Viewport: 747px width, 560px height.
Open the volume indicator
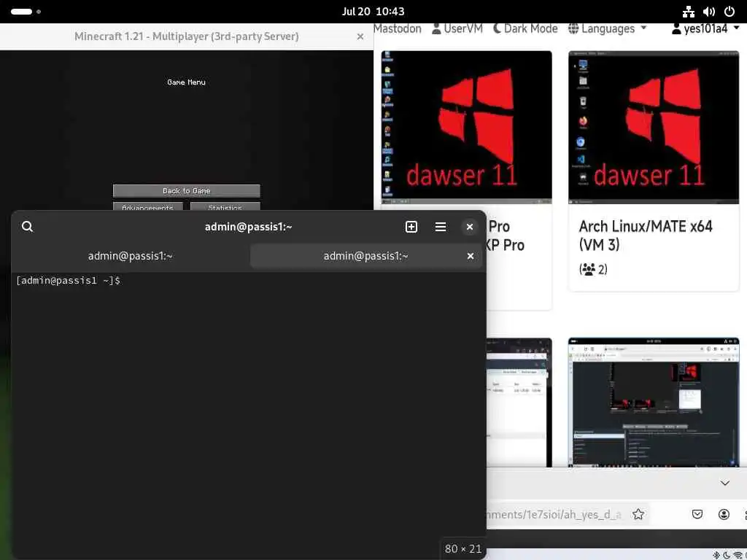click(x=709, y=12)
